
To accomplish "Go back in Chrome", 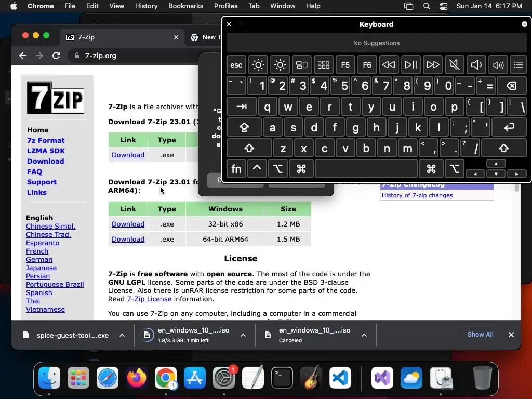I will 23,56.
